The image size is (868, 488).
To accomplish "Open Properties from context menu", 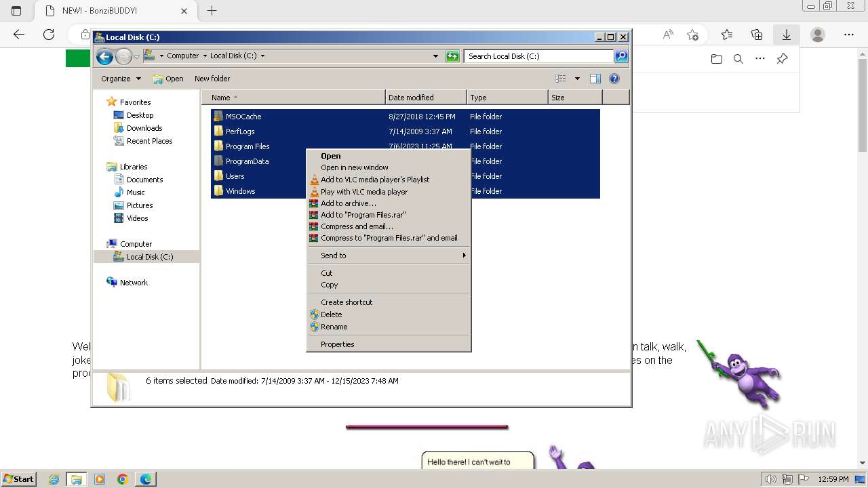I will [389, 344].
